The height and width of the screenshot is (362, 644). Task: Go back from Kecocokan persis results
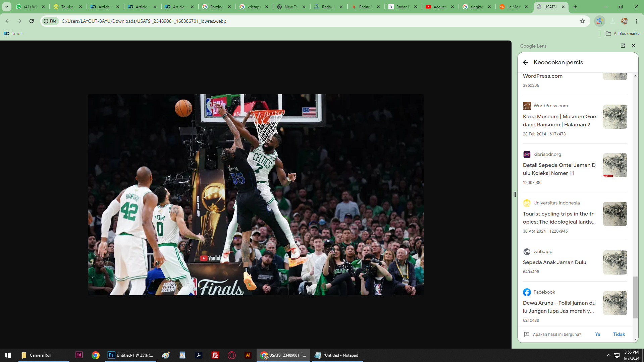click(x=526, y=62)
